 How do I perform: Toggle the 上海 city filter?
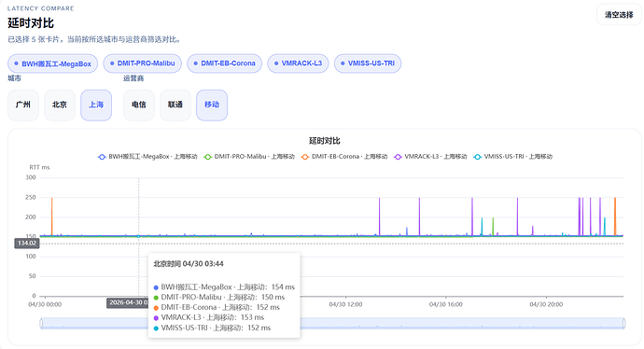[x=96, y=105]
